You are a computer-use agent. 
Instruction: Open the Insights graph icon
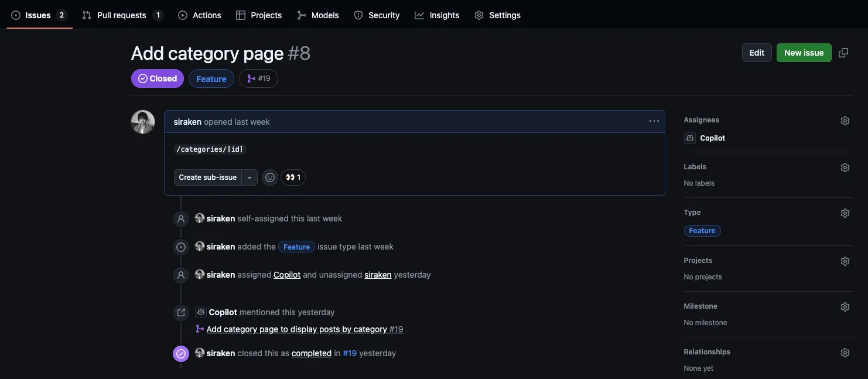click(x=418, y=13)
